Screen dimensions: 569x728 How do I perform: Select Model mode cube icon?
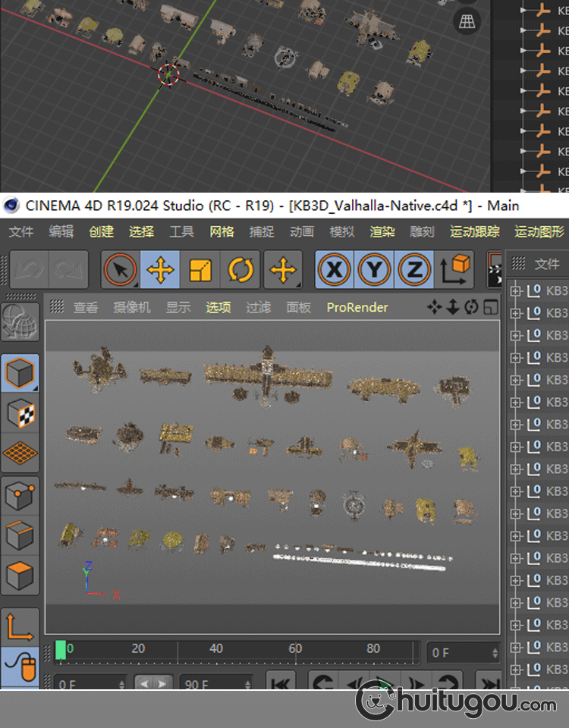coord(20,373)
